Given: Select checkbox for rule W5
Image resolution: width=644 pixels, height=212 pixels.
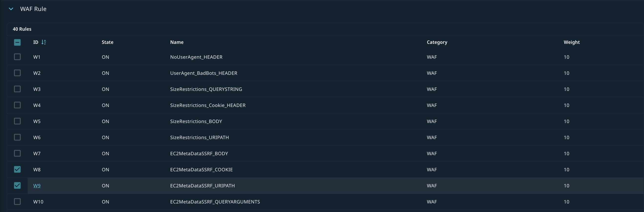Looking at the screenshot, I should [x=17, y=121].
